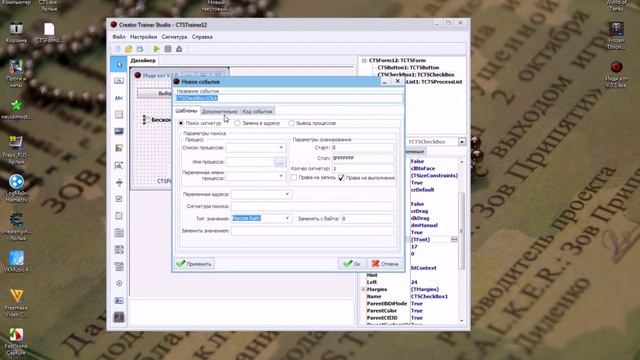Image resolution: width=640 pixels, height=360 pixels.
Task: Click the Build toolbar icon after Stop
Action: coord(179,49)
